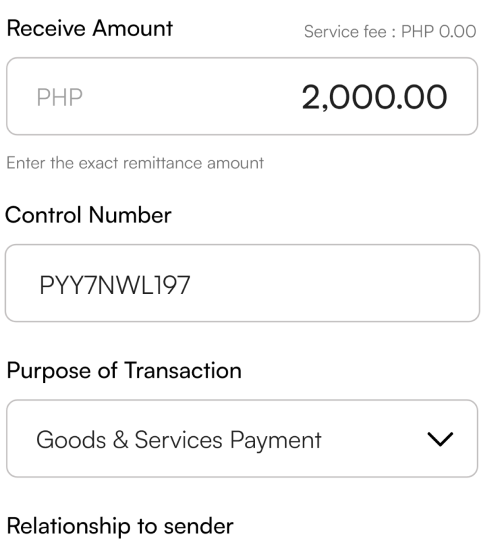Click empty space right of PYY7NWL197
486x542 pixels.
[x=332, y=283]
